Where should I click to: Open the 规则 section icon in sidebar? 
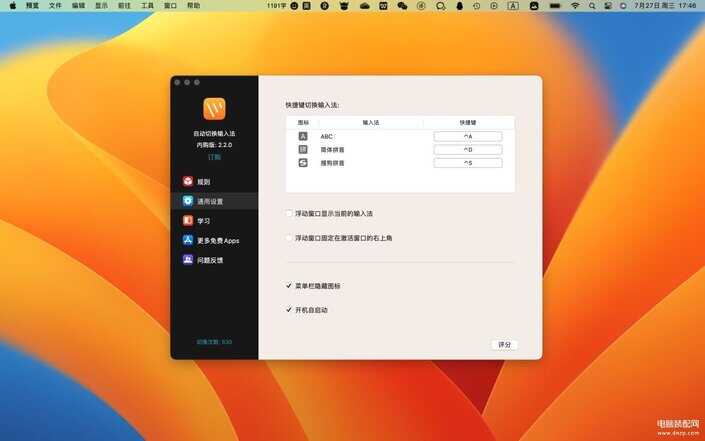point(188,181)
